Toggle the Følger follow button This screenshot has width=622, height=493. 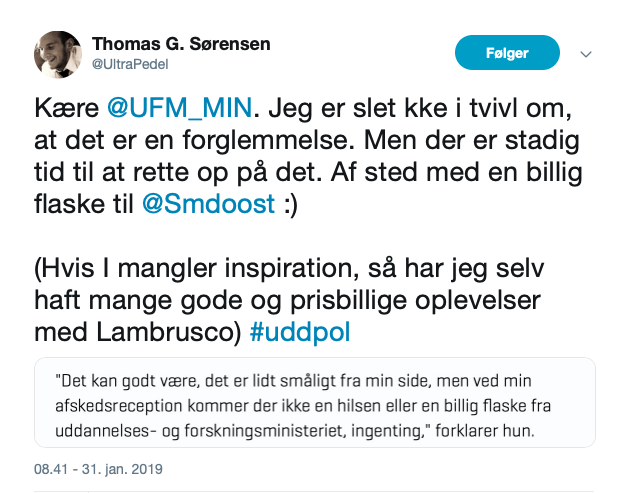tap(507, 53)
